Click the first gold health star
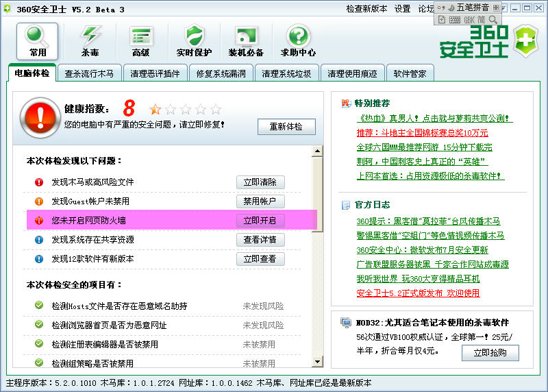Viewport: 548px width, 392px height. click(x=155, y=110)
